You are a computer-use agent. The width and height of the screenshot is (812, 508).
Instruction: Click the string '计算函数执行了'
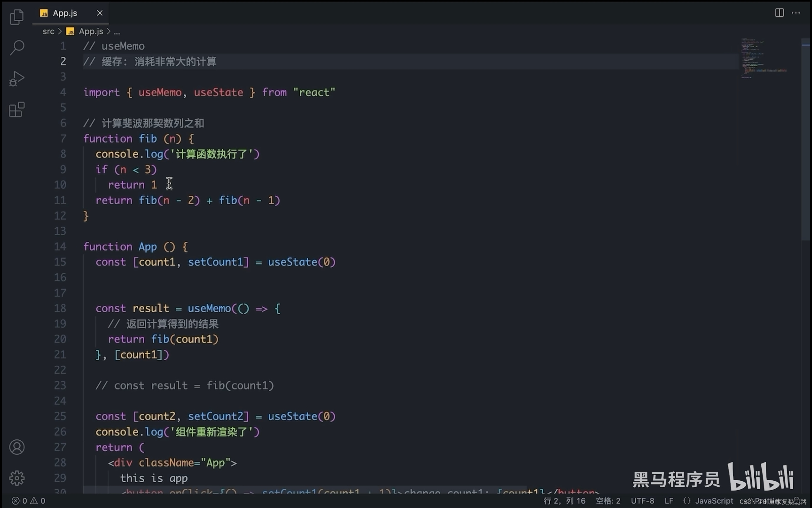point(211,154)
